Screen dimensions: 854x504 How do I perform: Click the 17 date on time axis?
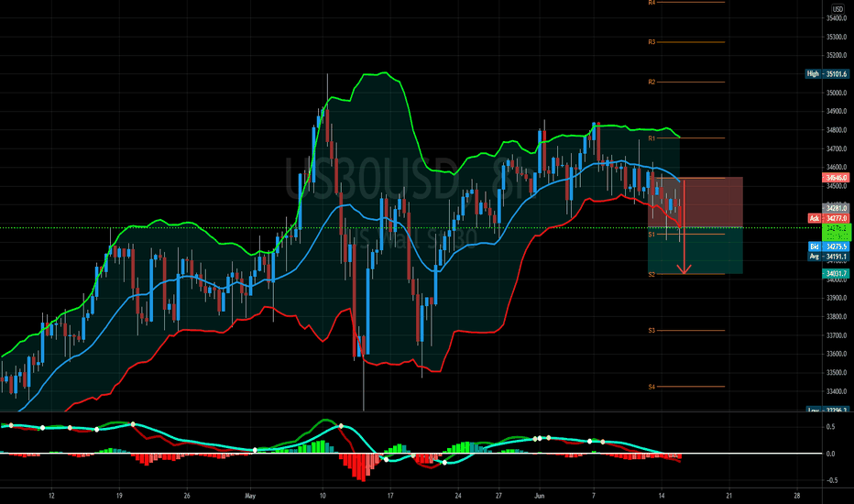point(390,496)
